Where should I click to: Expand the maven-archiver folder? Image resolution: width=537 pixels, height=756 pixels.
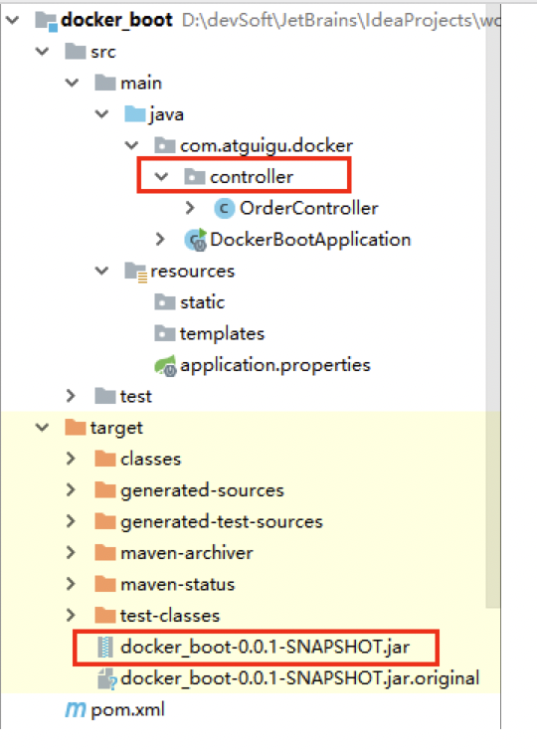coord(71,552)
